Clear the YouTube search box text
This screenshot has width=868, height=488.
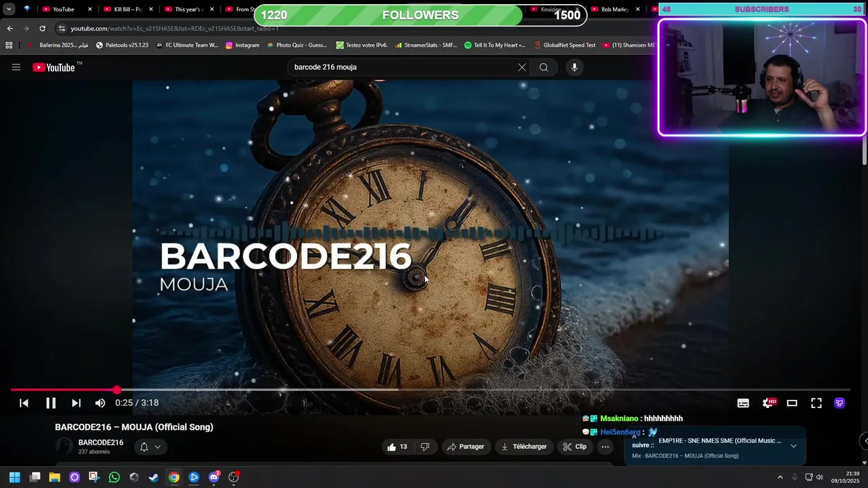tap(521, 67)
